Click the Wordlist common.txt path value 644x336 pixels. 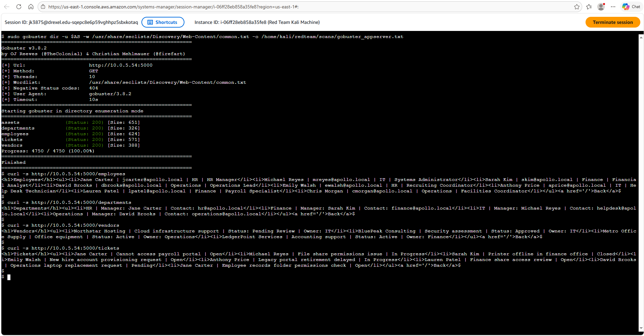tap(168, 82)
